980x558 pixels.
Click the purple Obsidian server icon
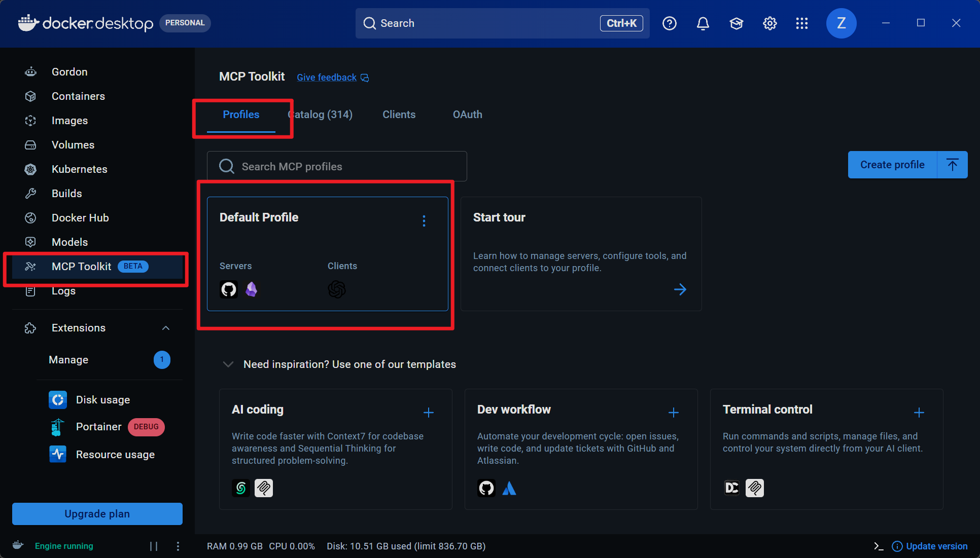tap(251, 289)
